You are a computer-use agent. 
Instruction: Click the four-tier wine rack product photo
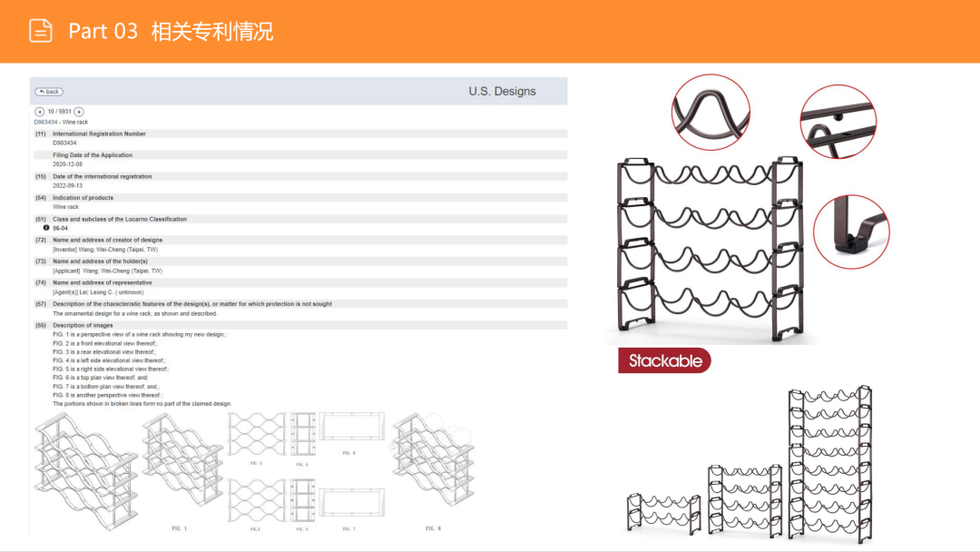click(710, 249)
